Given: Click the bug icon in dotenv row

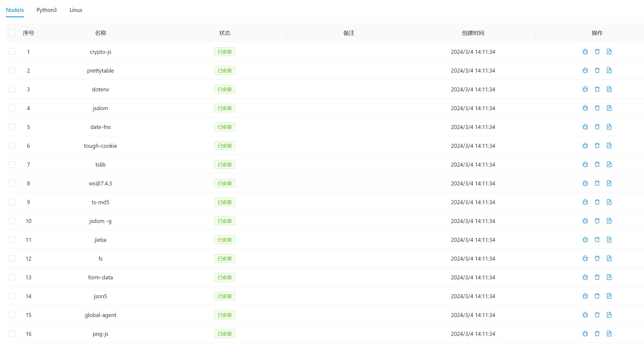Looking at the screenshot, I should click(585, 89).
